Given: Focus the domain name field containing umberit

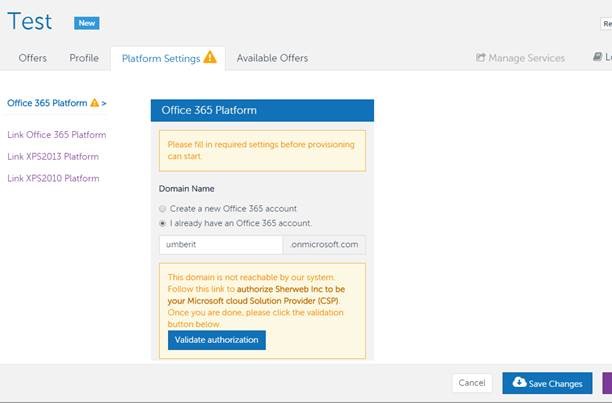Looking at the screenshot, I should (x=221, y=245).
